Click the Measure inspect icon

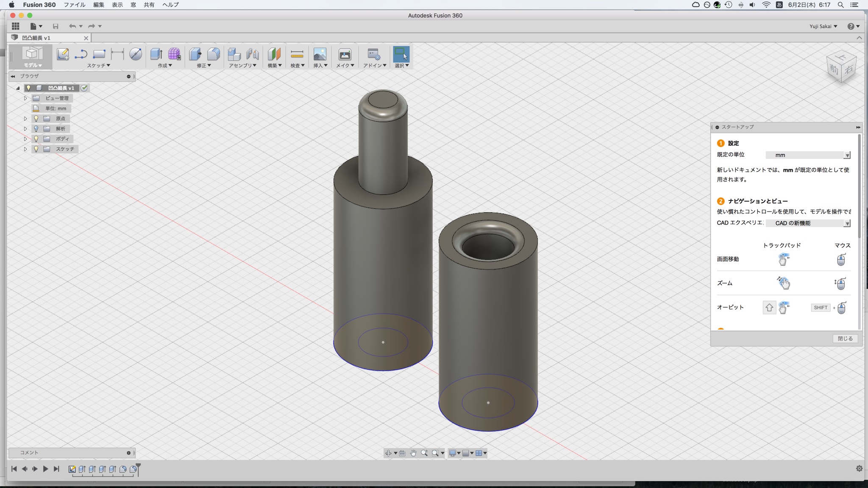coord(297,54)
